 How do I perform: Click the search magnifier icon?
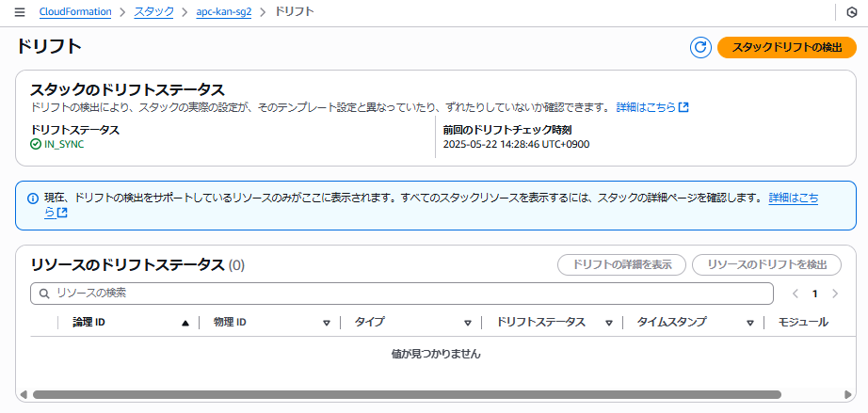click(x=44, y=294)
